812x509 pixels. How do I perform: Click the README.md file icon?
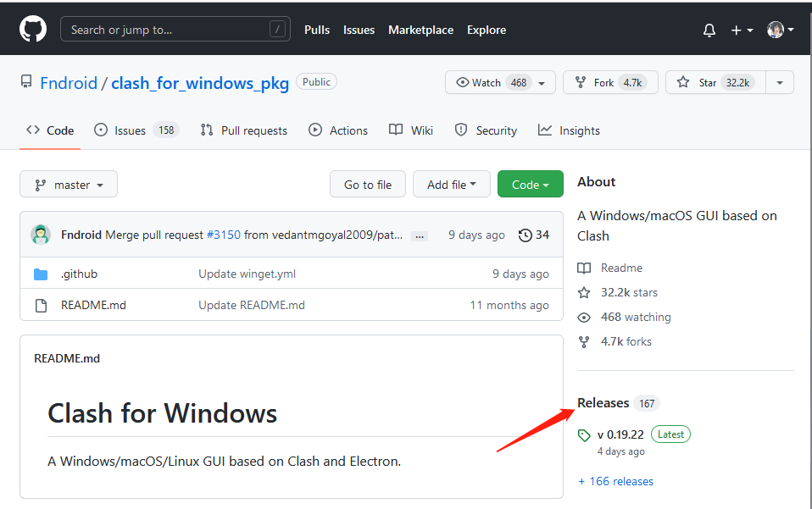[41, 305]
